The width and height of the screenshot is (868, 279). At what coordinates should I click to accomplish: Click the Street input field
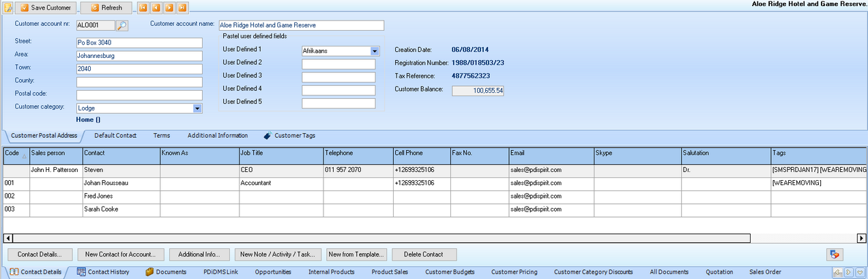click(x=139, y=43)
